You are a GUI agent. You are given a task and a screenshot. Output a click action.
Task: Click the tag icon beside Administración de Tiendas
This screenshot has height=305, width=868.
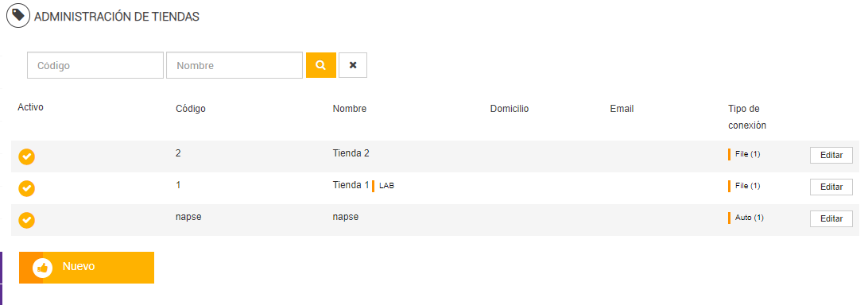tap(18, 16)
